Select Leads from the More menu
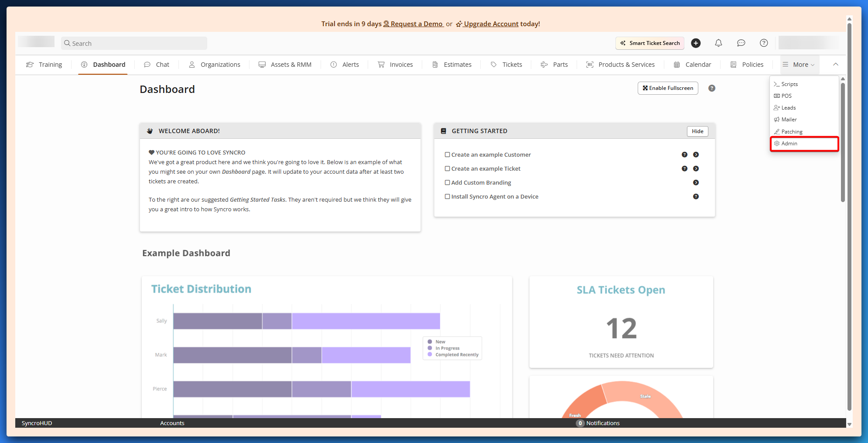868x443 pixels. [804, 108]
